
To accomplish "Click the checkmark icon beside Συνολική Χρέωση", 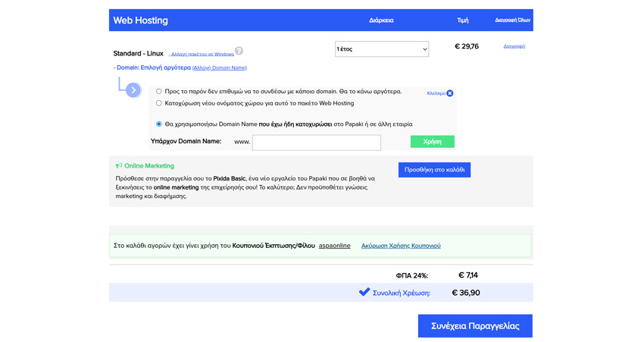I will [364, 292].
